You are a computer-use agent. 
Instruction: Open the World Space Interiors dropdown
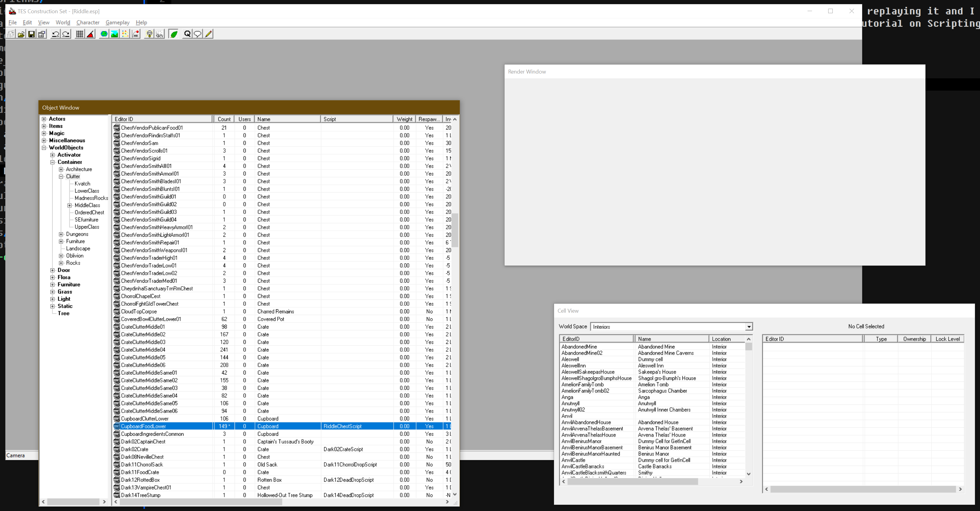[749, 327]
